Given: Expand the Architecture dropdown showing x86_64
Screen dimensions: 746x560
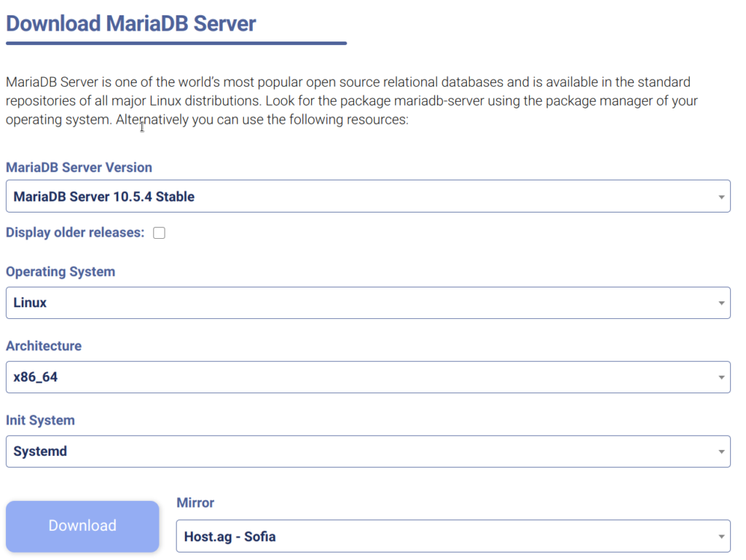Looking at the screenshot, I should pyautogui.click(x=368, y=377).
